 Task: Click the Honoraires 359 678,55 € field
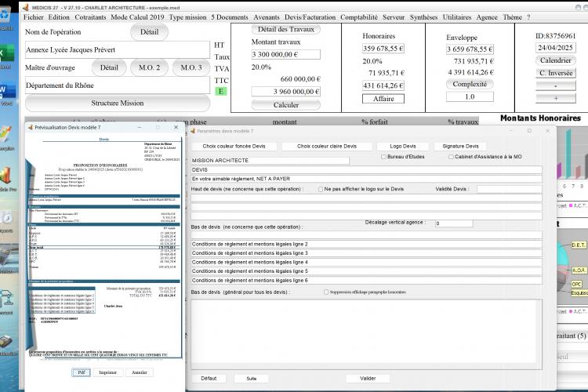pyautogui.click(x=383, y=49)
